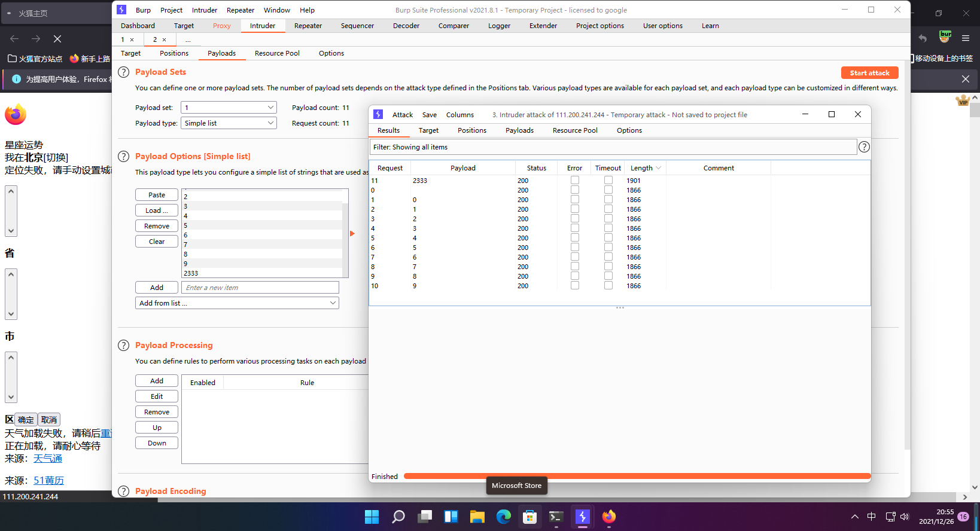980x531 pixels.
Task: Switch to Repeater tab
Action: (x=308, y=26)
